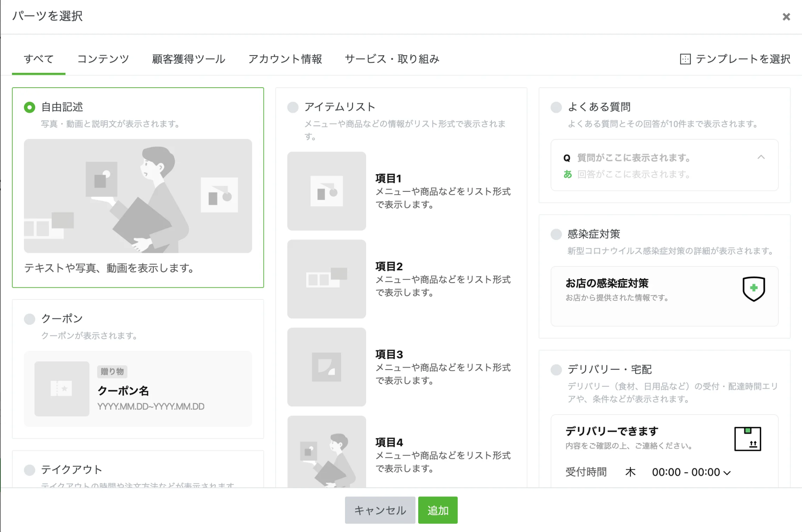This screenshot has height=532, width=802.
Task: Click the coupon ticket thumbnail icon
Action: 62,389
